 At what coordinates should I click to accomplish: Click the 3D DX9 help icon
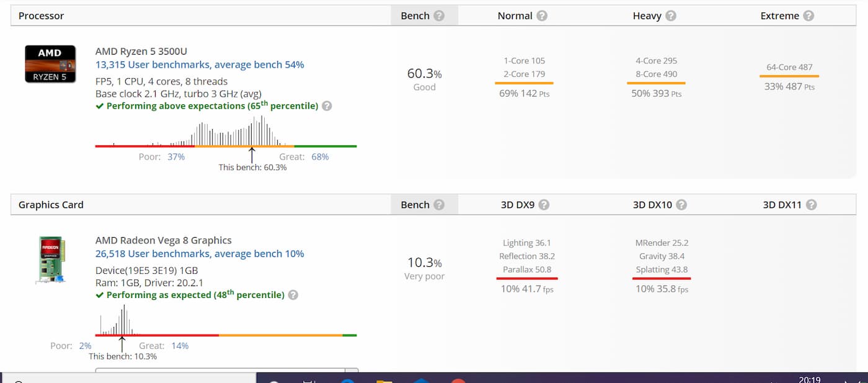544,204
